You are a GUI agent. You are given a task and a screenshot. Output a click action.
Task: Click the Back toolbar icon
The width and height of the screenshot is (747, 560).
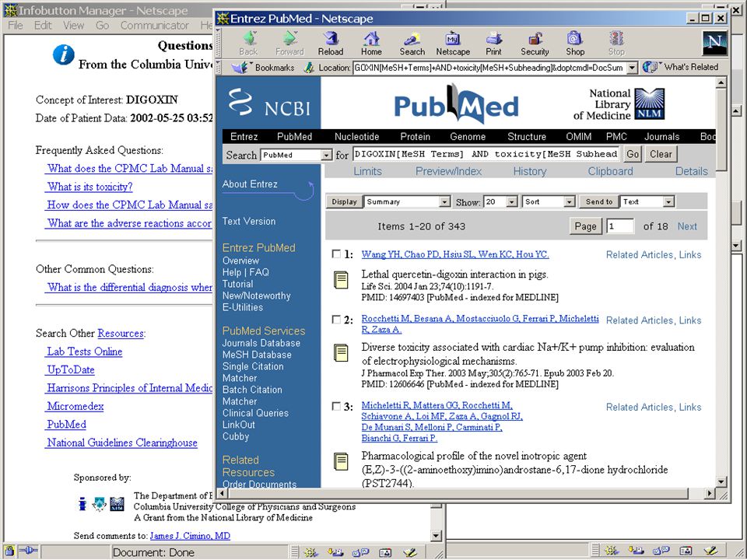(x=248, y=43)
